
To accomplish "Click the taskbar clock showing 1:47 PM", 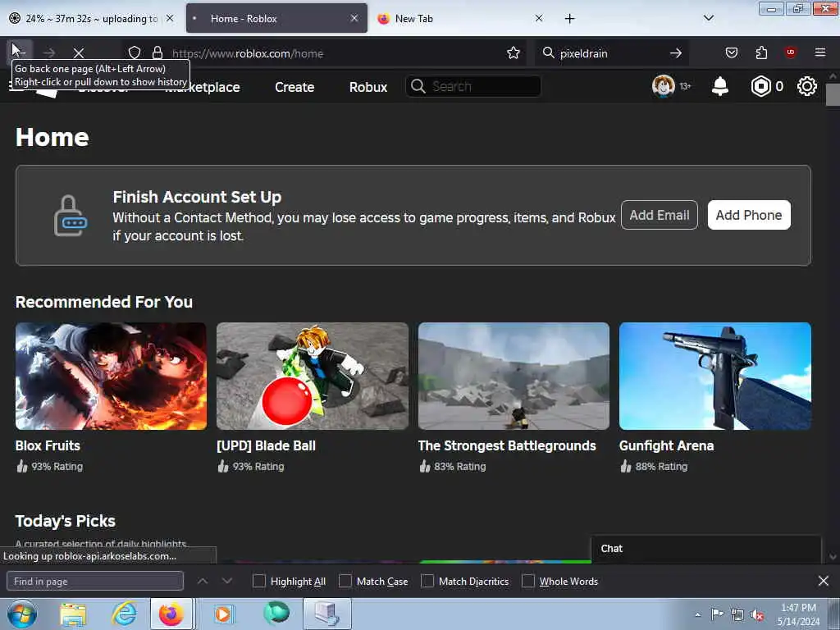I will (798, 614).
